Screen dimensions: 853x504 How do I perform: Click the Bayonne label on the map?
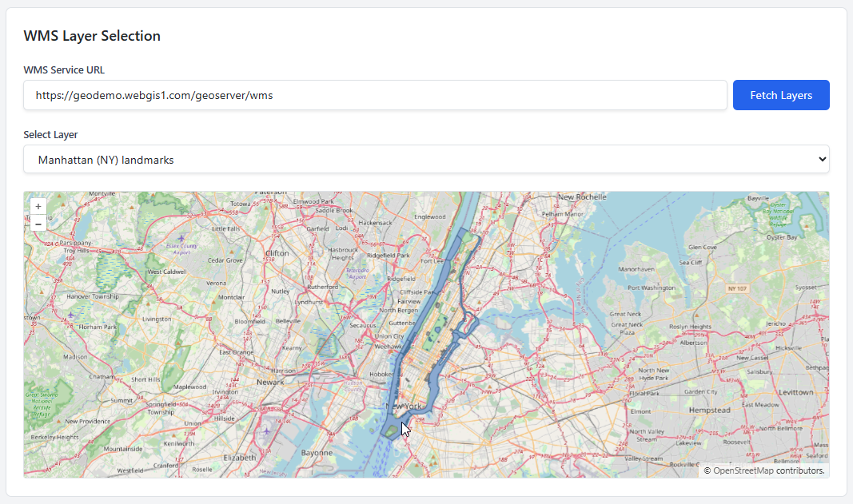[x=316, y=453]
